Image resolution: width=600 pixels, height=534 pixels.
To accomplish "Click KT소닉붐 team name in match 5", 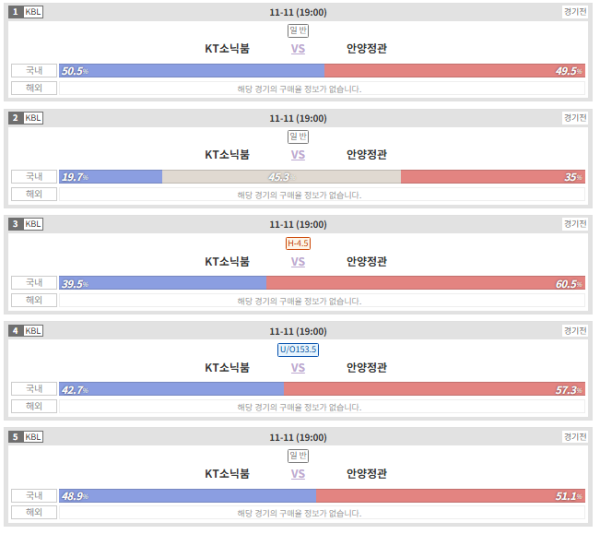I will coord(227,474).
